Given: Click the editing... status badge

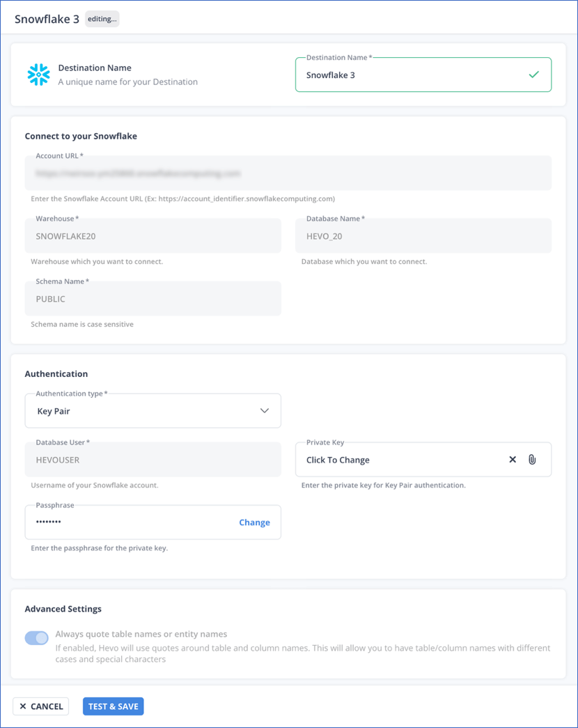Looking at the screenshot, I should pos(102,19).
